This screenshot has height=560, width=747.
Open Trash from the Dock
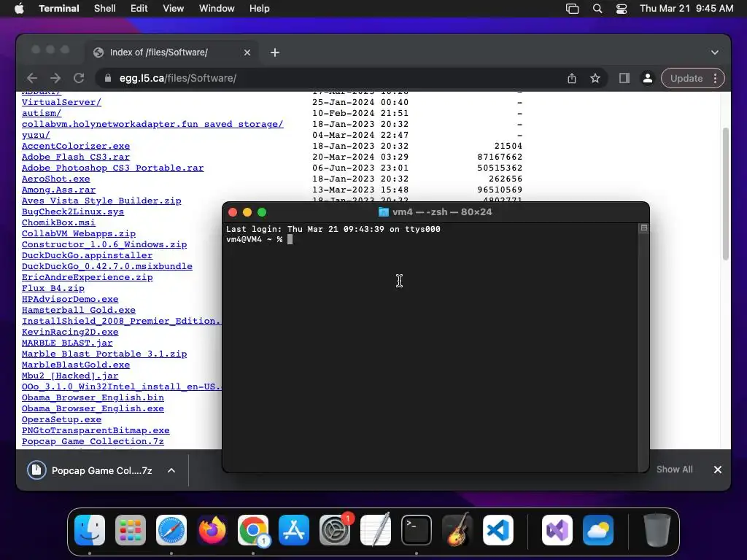pos(657,530)
